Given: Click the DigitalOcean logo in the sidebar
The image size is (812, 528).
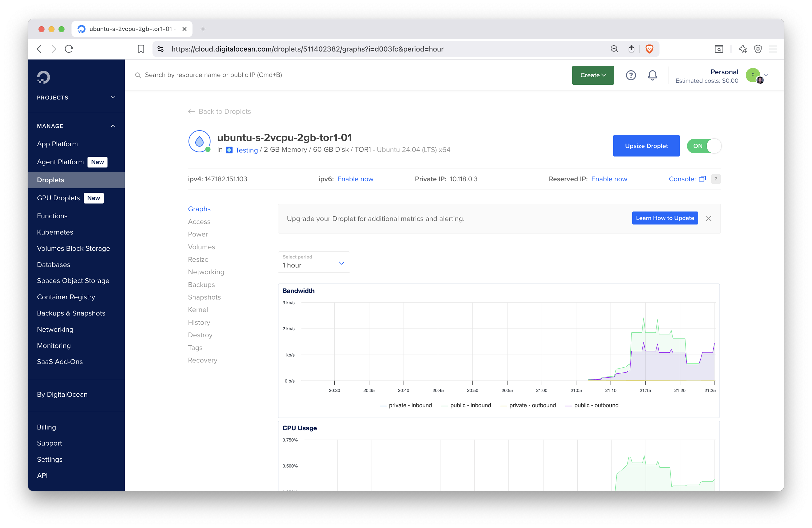Looking at the screenshot, I should pos(44,77).
